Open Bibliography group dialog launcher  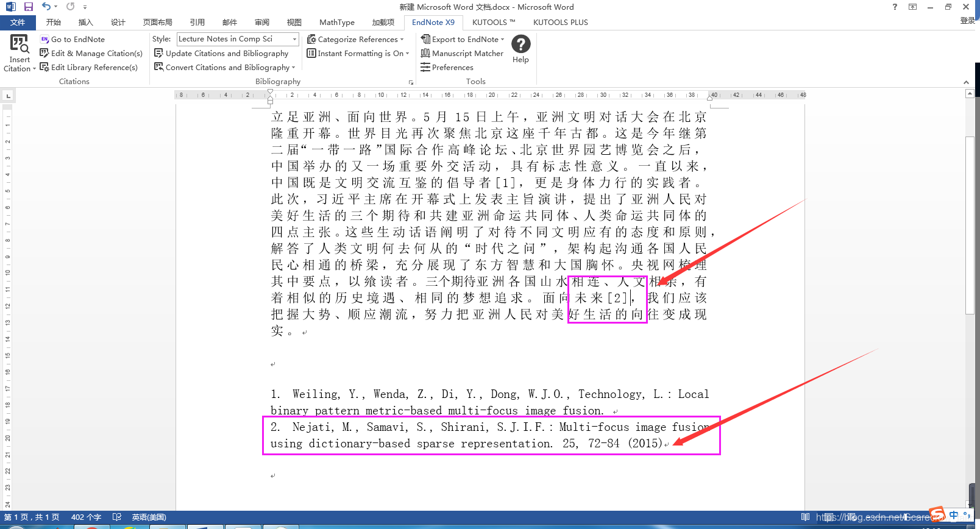(x=411, y=82)
